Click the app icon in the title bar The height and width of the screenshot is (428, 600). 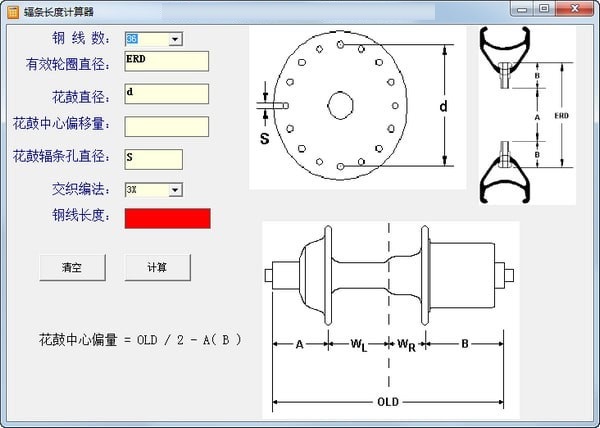[x=13, y=10]
